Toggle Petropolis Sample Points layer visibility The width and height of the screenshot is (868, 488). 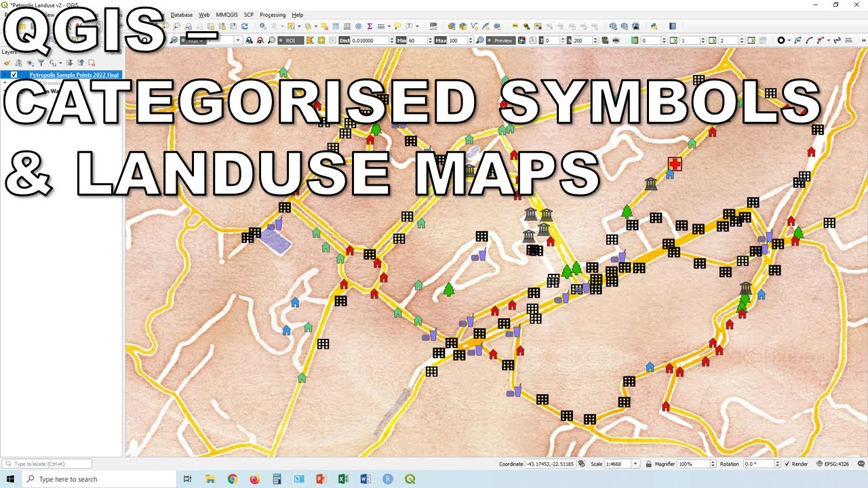(14, 75)
